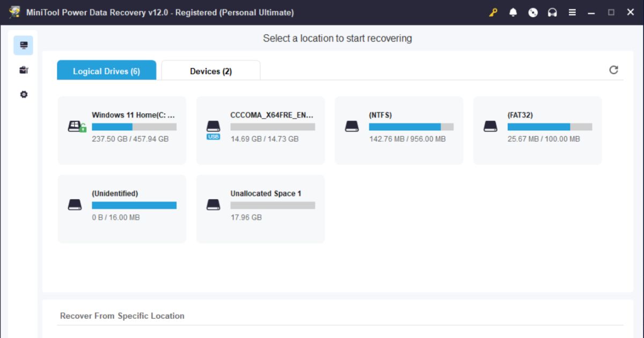The height and width of the screenshot is (338, 644).
Task: Click the Unallocated Space 1 drive icon
Action: [214, 205]
